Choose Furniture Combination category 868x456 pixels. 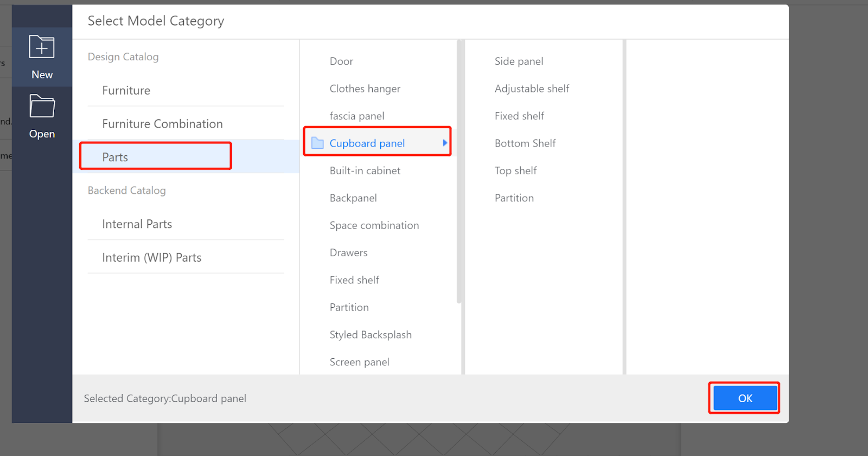tap(162, 124)
